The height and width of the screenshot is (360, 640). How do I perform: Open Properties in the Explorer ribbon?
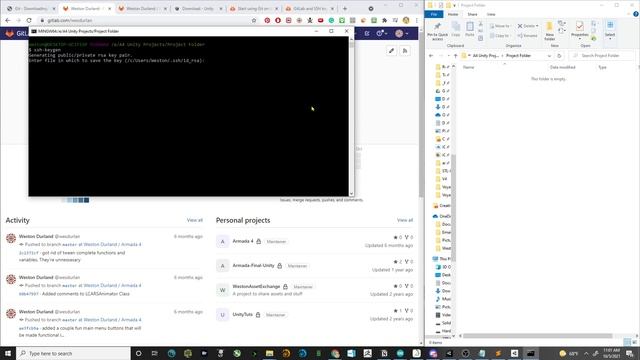coord(580,29)
